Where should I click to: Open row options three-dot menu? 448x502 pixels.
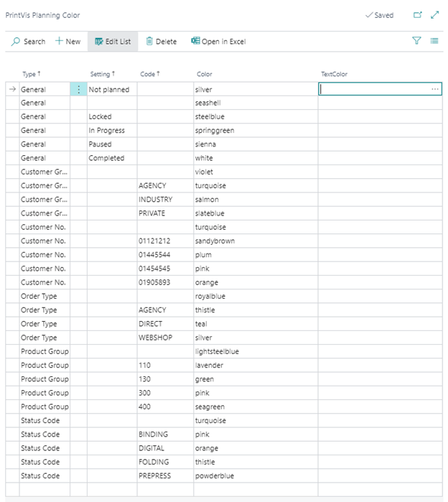[78, 89]
